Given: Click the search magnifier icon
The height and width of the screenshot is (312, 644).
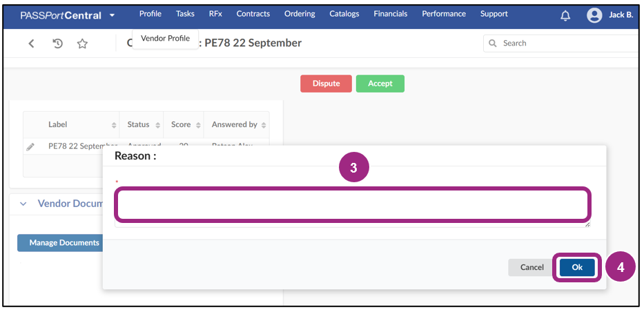Looking at the screenshot, I should click(493, 43).
